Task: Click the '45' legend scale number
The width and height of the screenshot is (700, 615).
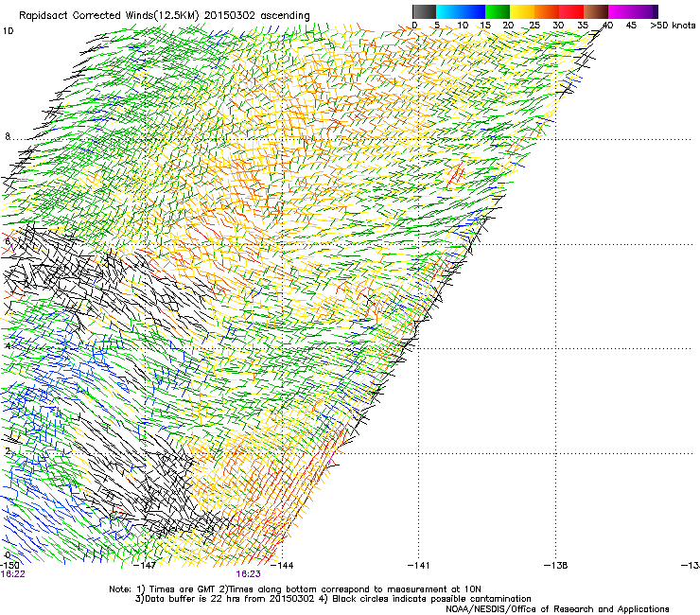Action: 631,26
